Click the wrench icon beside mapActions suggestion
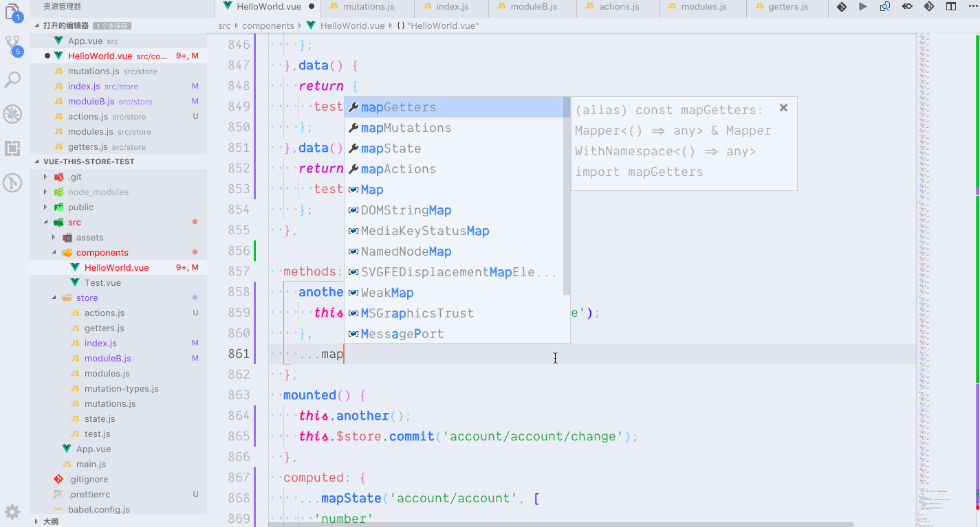 353,169
